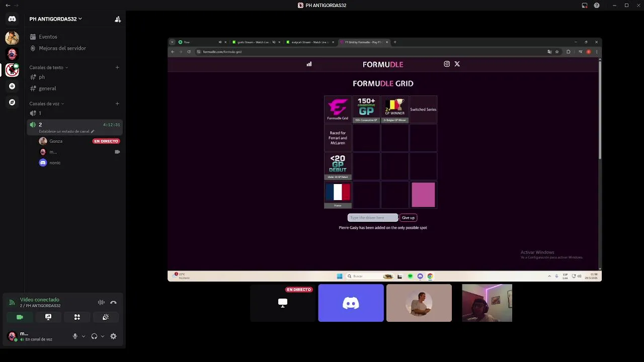The image size is (644, 362).
Task: Switch to the Flow browser tab
Action: (x=202, y=42)
